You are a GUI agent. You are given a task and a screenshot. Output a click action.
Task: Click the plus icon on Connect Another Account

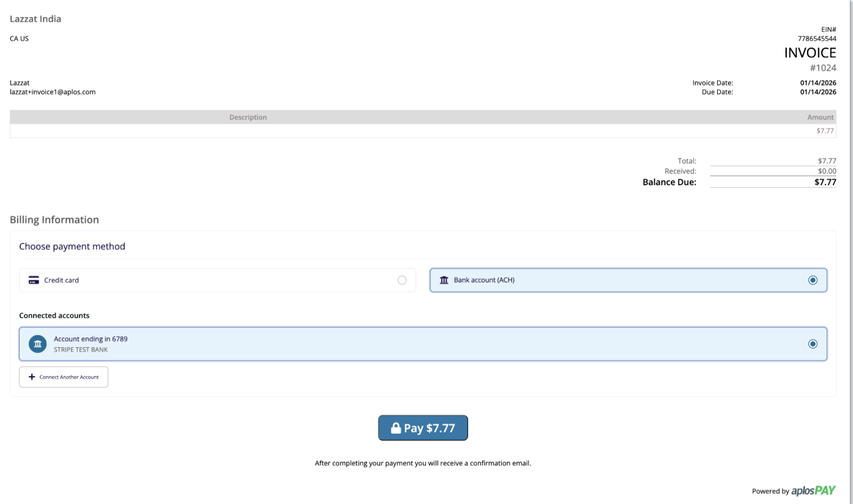pyautogui.click(x=32, y=377)
